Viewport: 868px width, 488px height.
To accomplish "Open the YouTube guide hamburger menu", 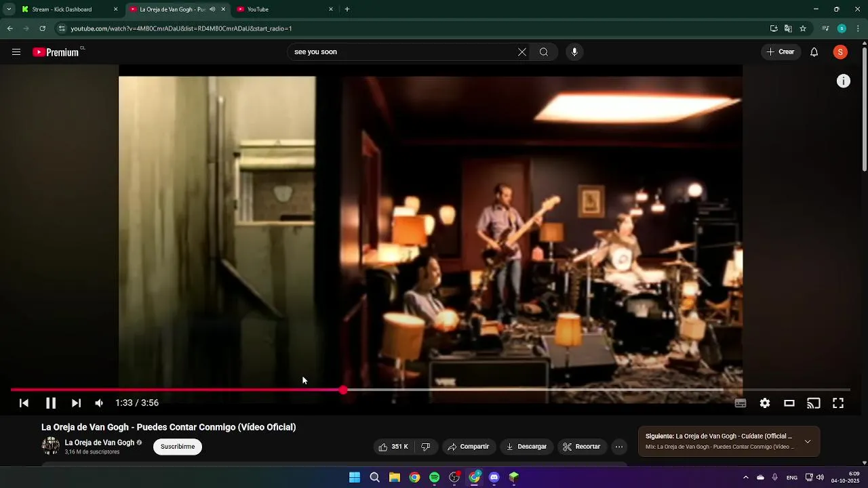I will point(16,52).
